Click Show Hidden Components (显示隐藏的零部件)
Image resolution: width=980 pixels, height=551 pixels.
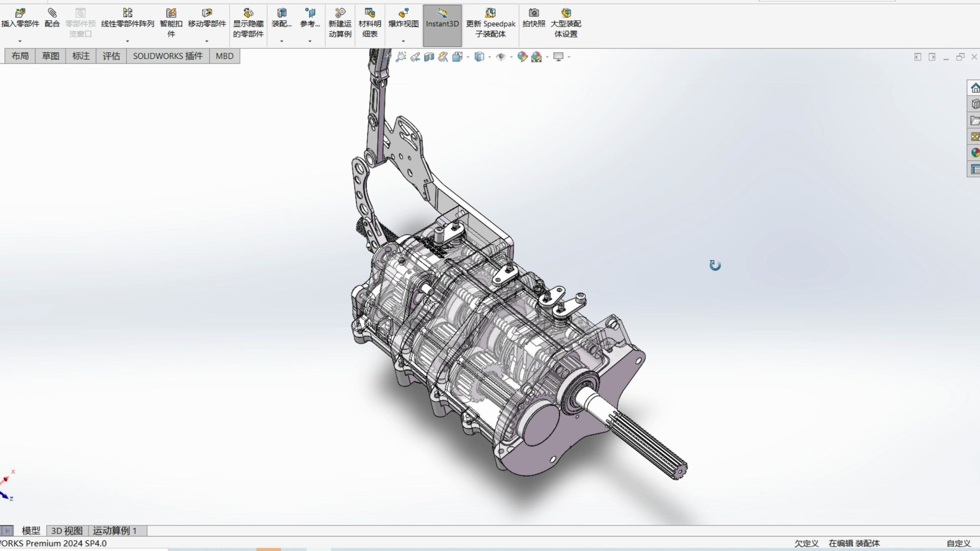(x=248, y=23)
